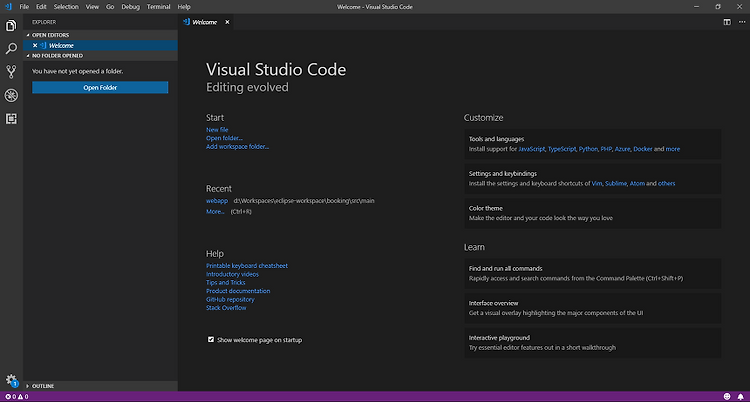
Task: Click the New file link
Action: click(217, 130)
